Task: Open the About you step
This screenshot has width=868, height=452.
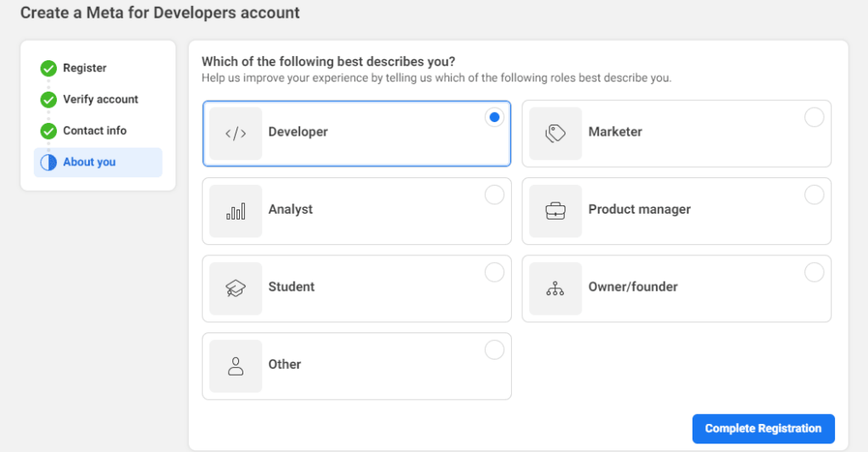Action: [98, 162]
